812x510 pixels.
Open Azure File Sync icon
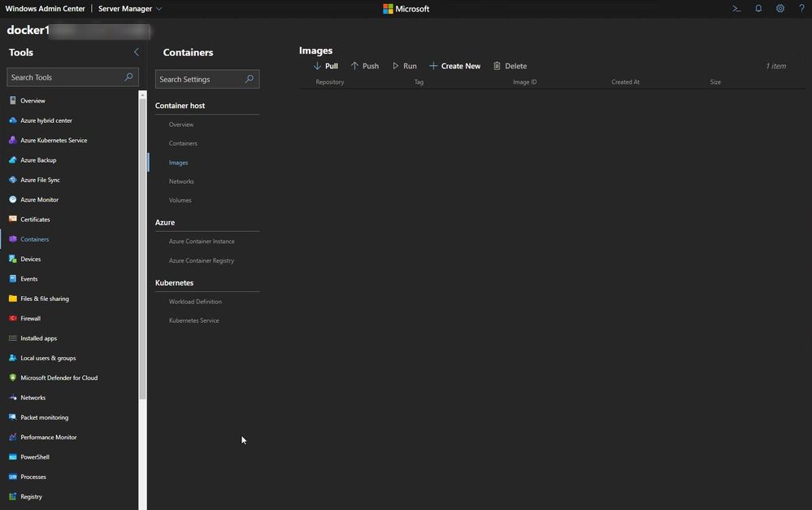[13, 179]
